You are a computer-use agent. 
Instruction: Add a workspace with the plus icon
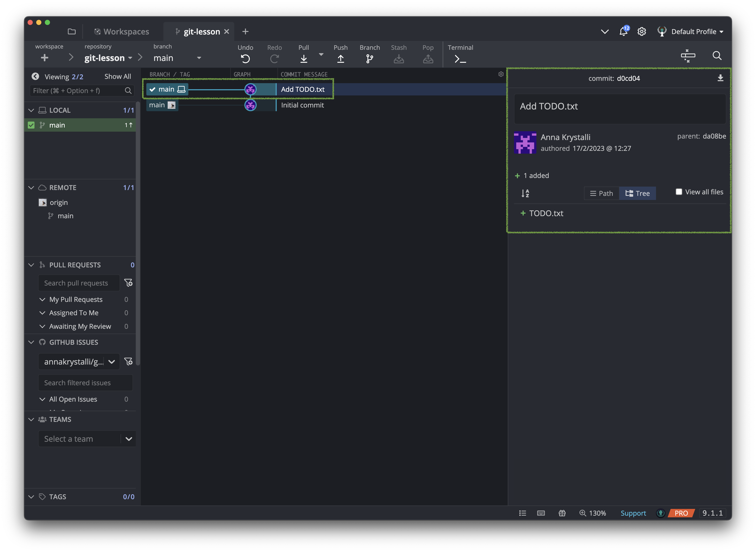44,58
